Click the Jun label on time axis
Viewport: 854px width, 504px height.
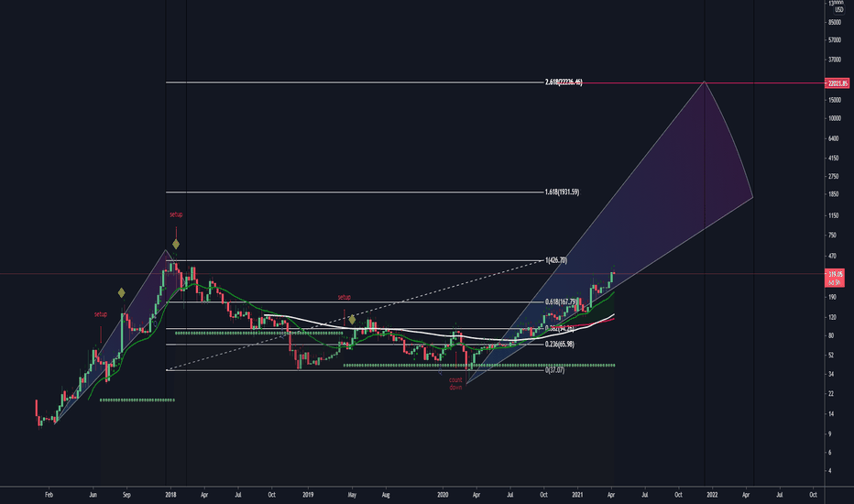[x=93, y=495]
